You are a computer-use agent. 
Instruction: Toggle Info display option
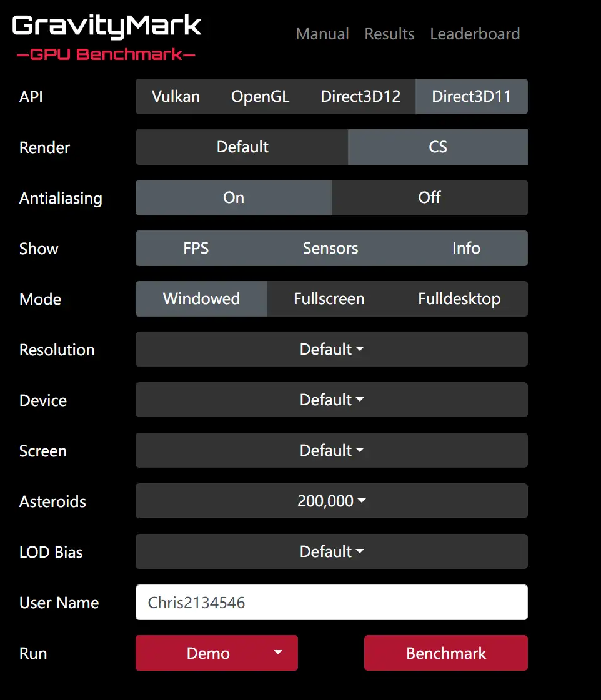pos(466,248)
